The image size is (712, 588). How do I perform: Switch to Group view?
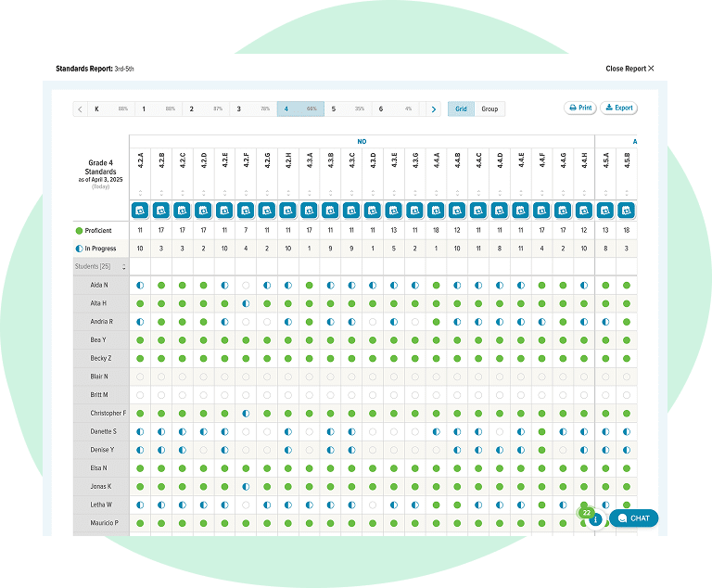coord(489,109)
